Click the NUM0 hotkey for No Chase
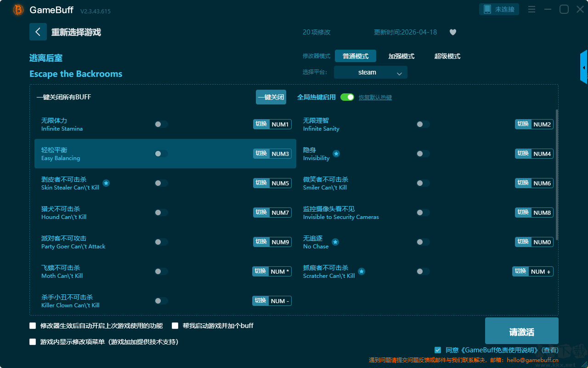This screenshot has width=588, height=368. tap(534, 242)
